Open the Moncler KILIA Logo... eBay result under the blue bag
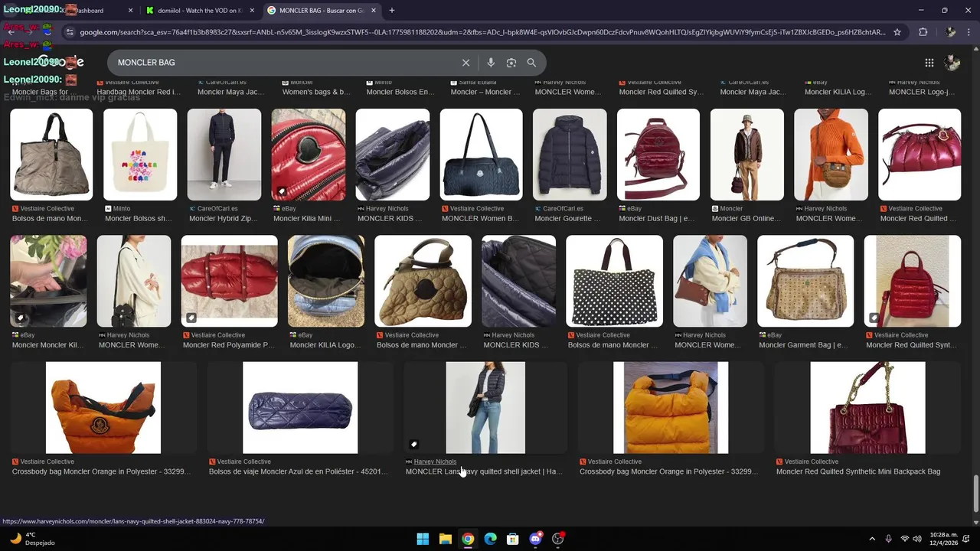The height and width of the screenshot is (551, 980). coord(325,345)
